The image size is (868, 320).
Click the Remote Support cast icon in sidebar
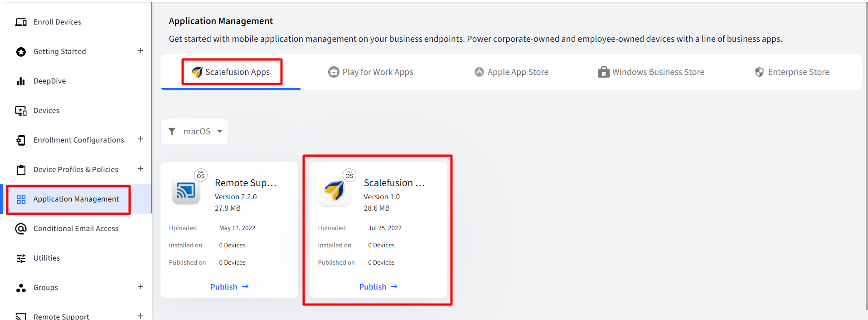click(21, 316)
